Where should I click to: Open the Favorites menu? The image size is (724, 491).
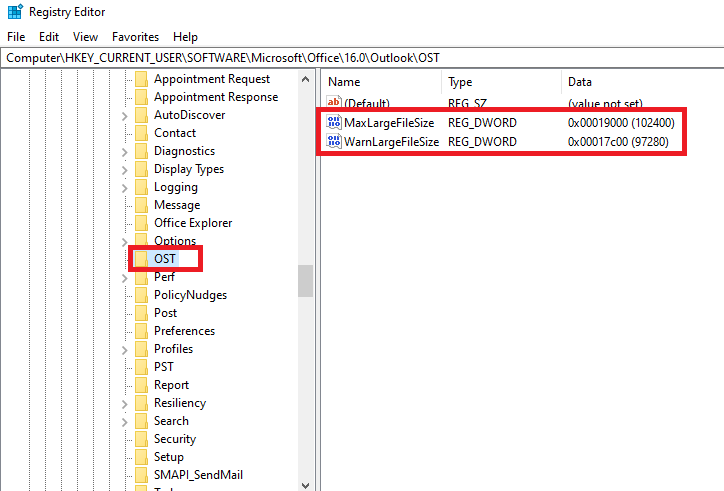(x=135, y=37)
